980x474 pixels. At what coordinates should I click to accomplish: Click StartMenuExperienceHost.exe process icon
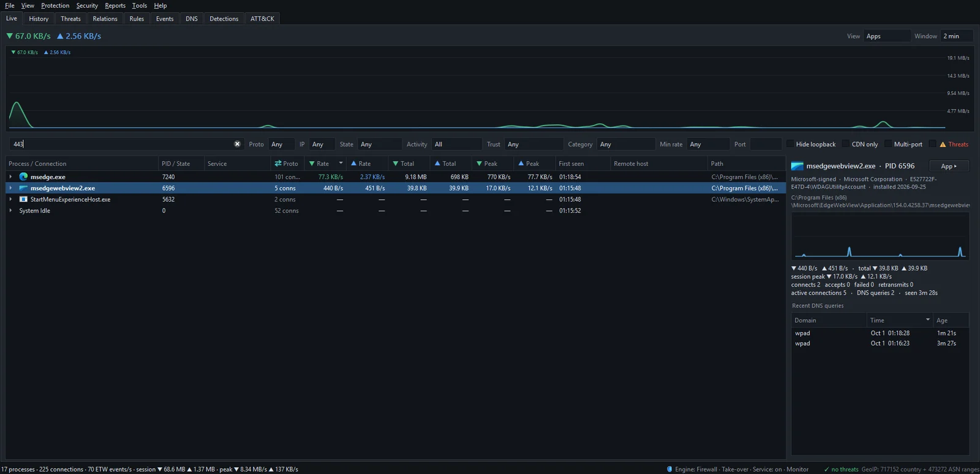[x=23, y=199]
